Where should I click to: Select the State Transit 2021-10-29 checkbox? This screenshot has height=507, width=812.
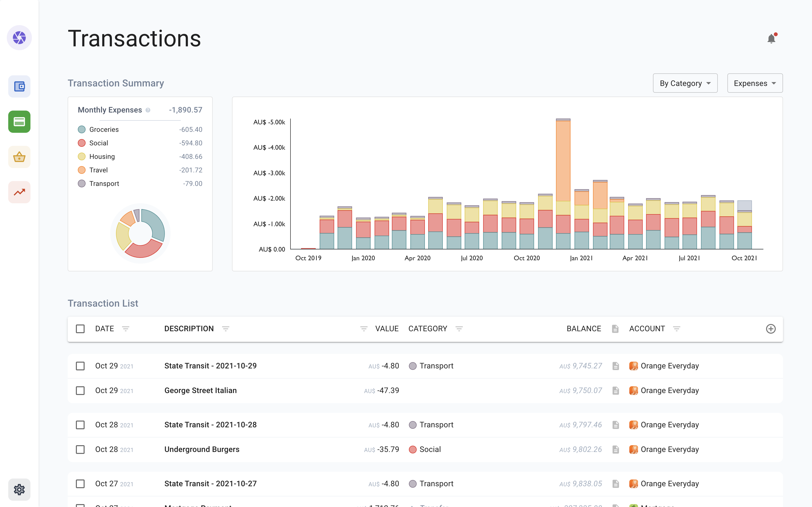pyautogui.click(x=80, y=366)
